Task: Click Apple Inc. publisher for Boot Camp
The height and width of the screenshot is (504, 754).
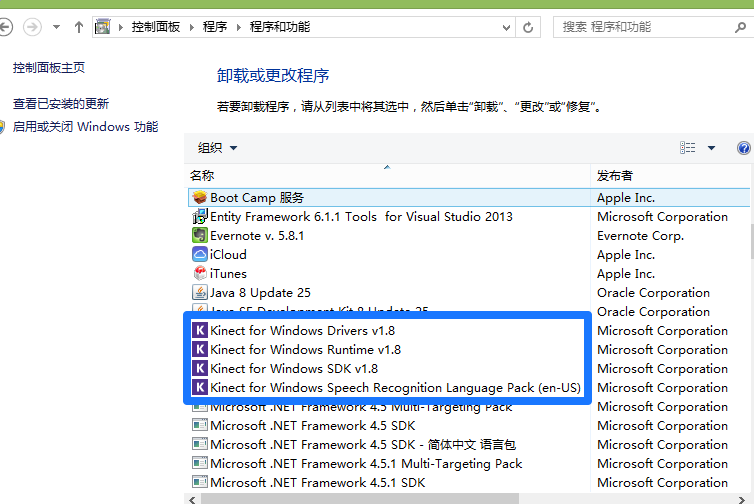Action: pos(626,198)
